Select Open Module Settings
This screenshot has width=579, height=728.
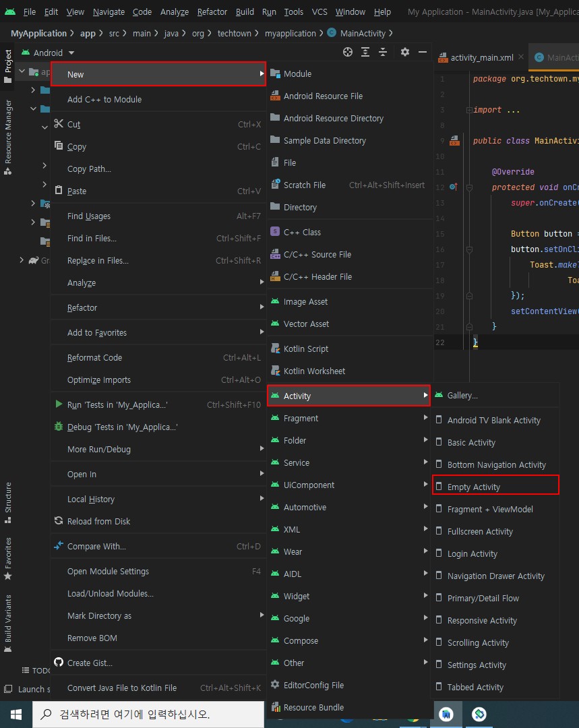coord(158,571)
